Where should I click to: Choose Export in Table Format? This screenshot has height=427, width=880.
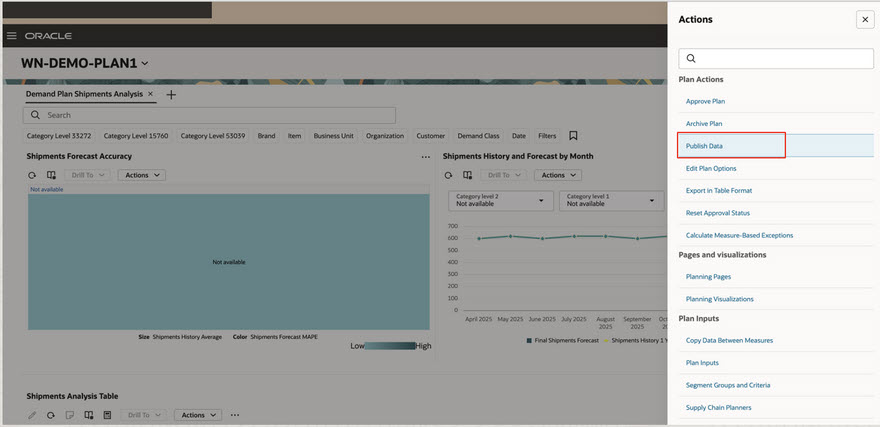[719, 191]
